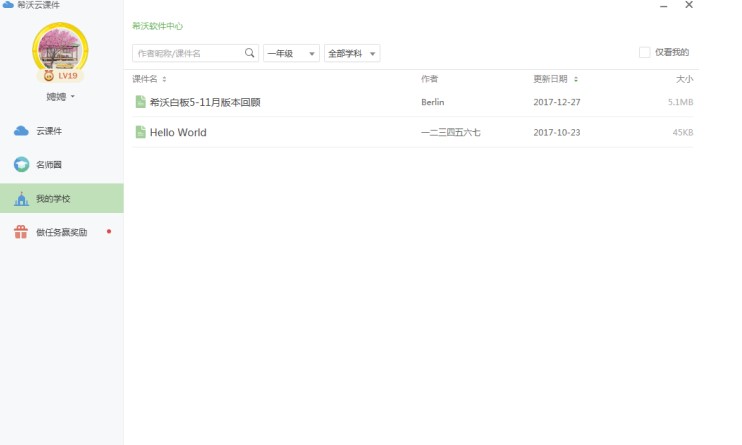Screen dimensions: 742x445
Task: Open the Hello World courseware
Action: (178, 132)
